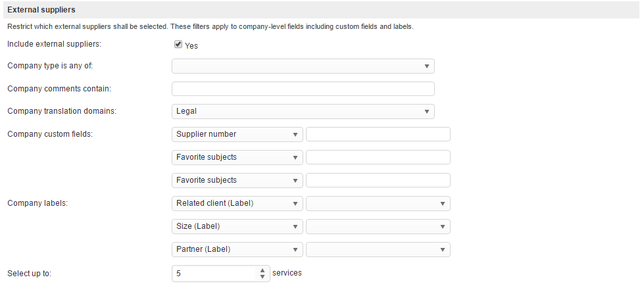Uncheck the Include external suppliers checkbox
The height and width of the screenshot is (292, 644).
click(x=178, y=45)
